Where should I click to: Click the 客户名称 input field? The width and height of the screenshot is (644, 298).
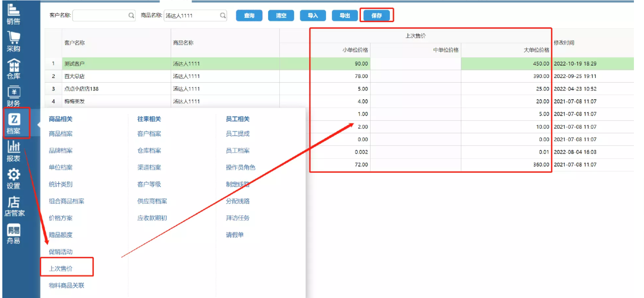[100, 16]
